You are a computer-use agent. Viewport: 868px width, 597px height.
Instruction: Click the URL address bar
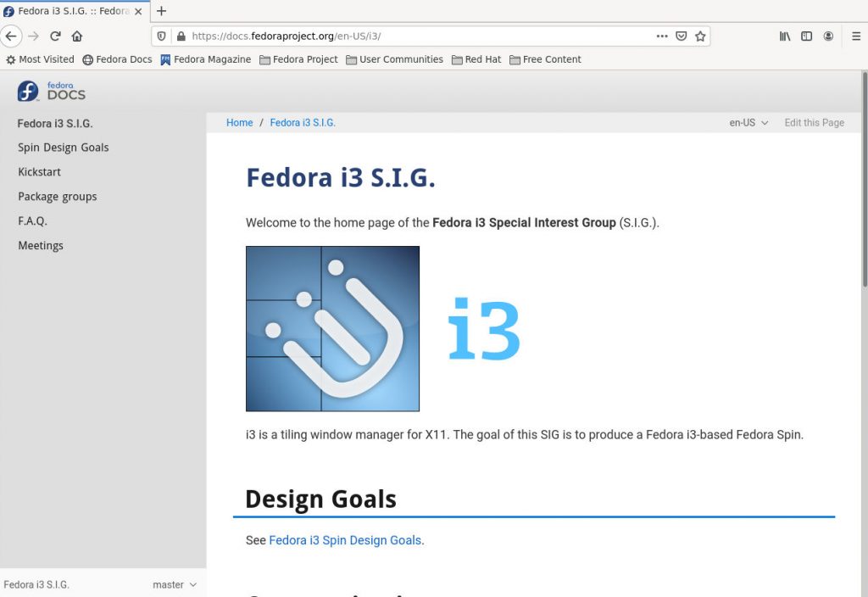click(x=415, y=36)
